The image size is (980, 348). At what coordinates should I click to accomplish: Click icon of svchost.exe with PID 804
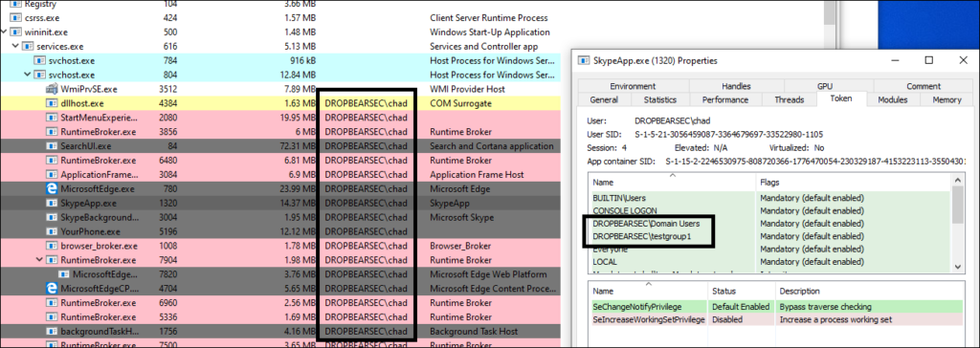[x=39, y=75]
